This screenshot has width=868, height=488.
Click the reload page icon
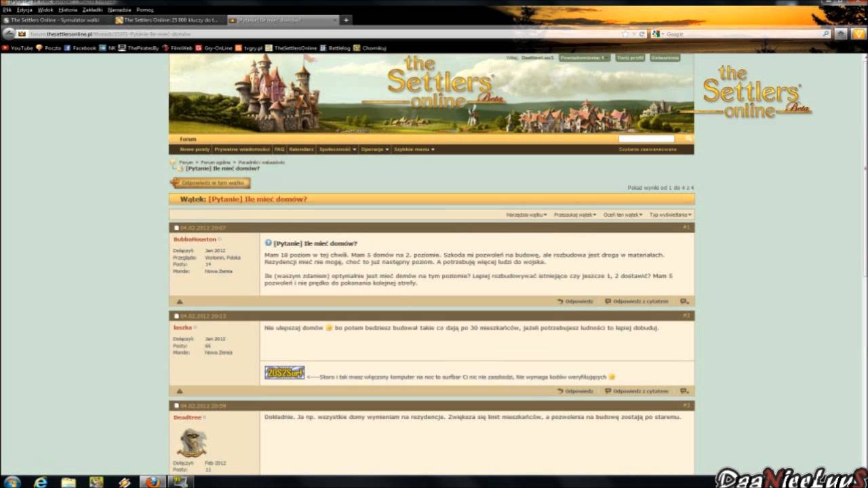coord(642,34)
